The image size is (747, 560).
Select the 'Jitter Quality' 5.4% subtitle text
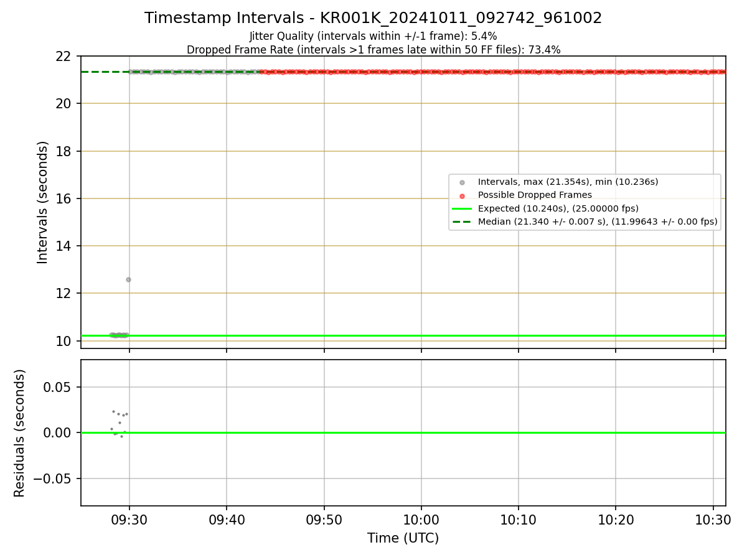point(373,37)
